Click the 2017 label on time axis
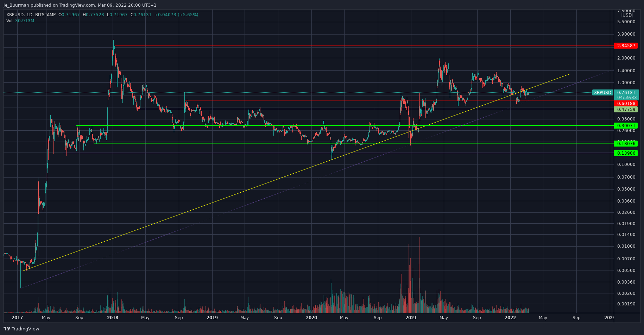Viewport: 644px width, 335px height. coord(17,318)
